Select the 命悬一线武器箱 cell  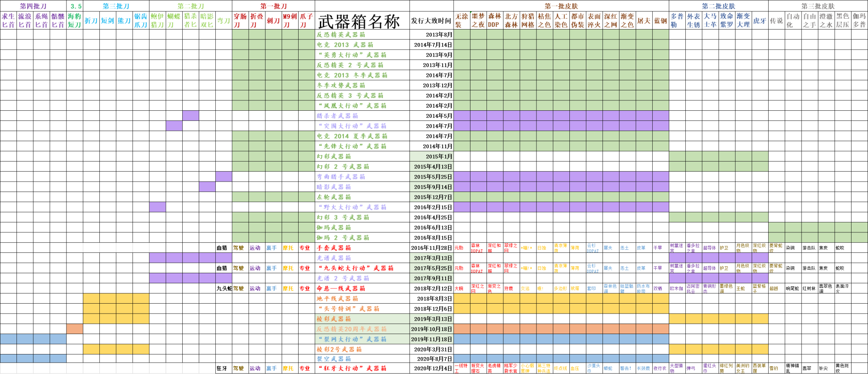362,288
